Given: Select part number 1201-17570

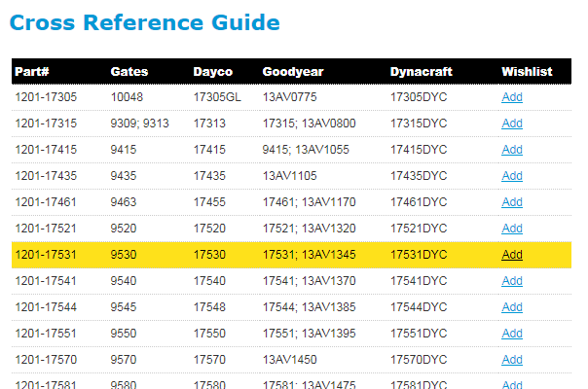Looking at the screenshot, I should 46,360.
